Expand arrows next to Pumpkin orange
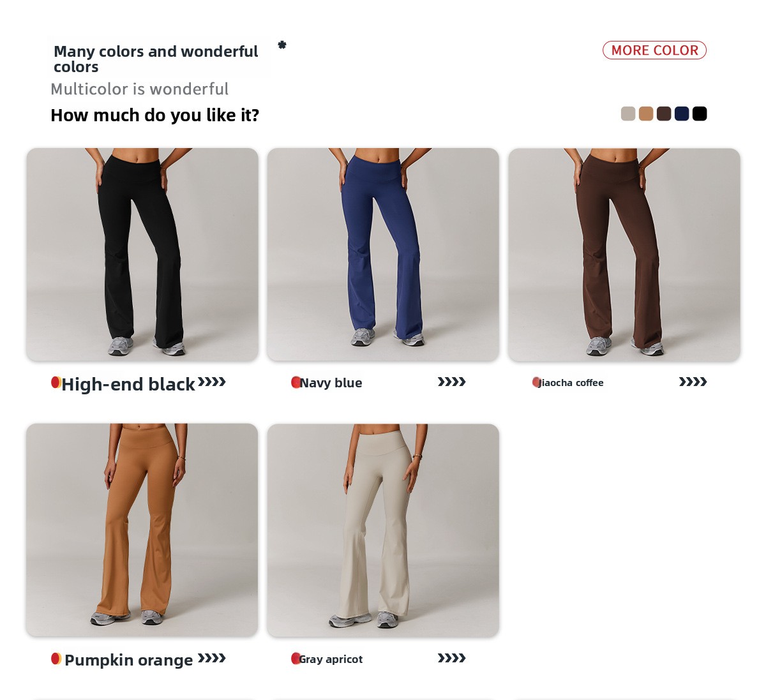The height and width of the screenshot is (700, 766). point(212,658)
